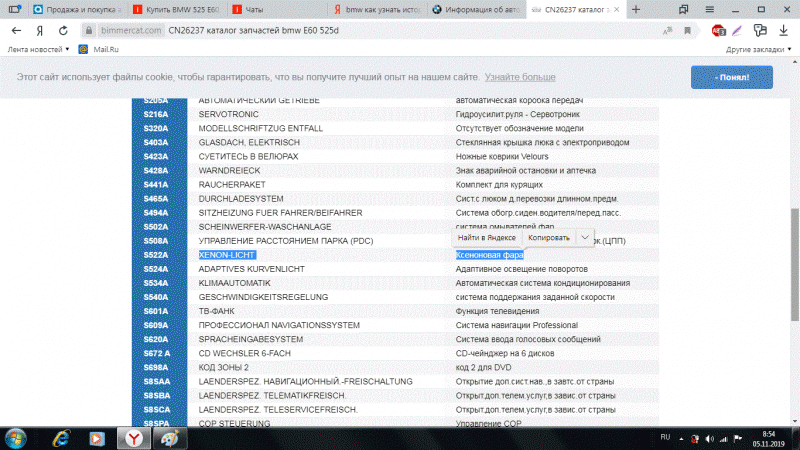Viewport: 800px width, 450px height.
Task: Open the Mail.Ru bookmark
Action: click(x=98, y=49)
